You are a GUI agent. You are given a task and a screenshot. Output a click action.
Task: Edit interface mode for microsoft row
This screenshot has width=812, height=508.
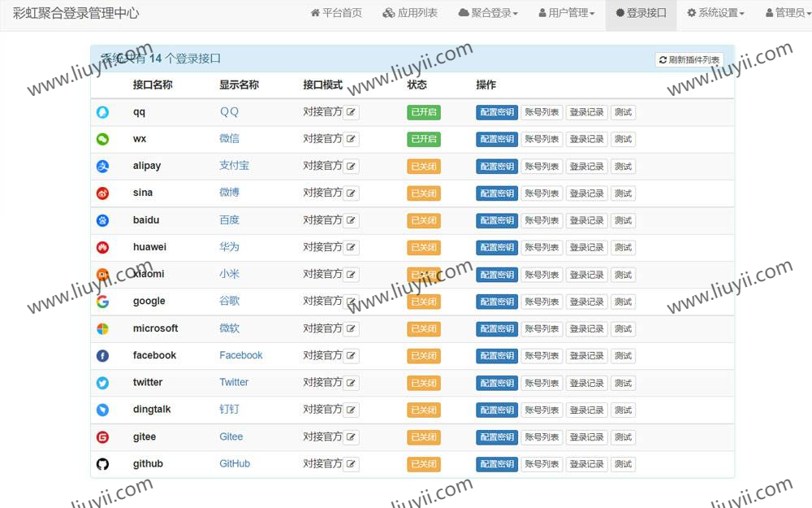tap(351, 328)
